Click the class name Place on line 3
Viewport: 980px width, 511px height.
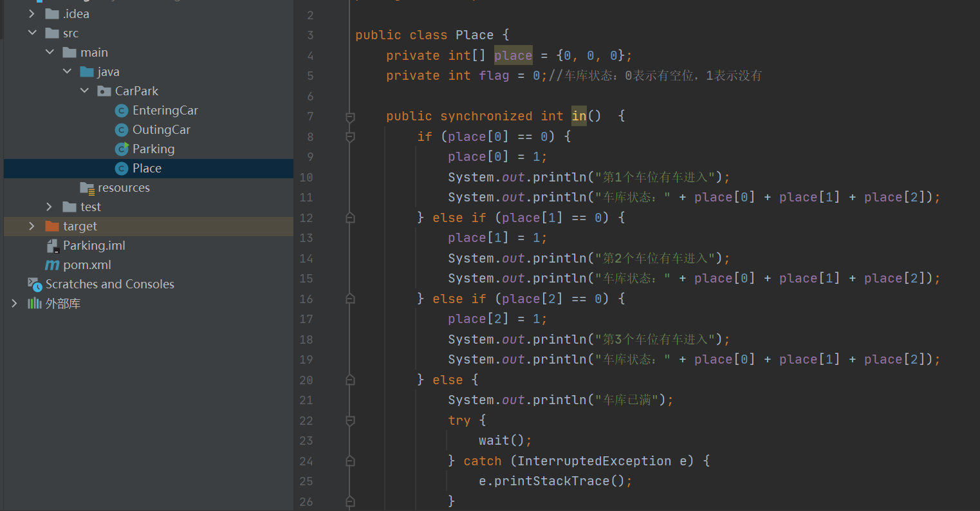coord(475,35)
